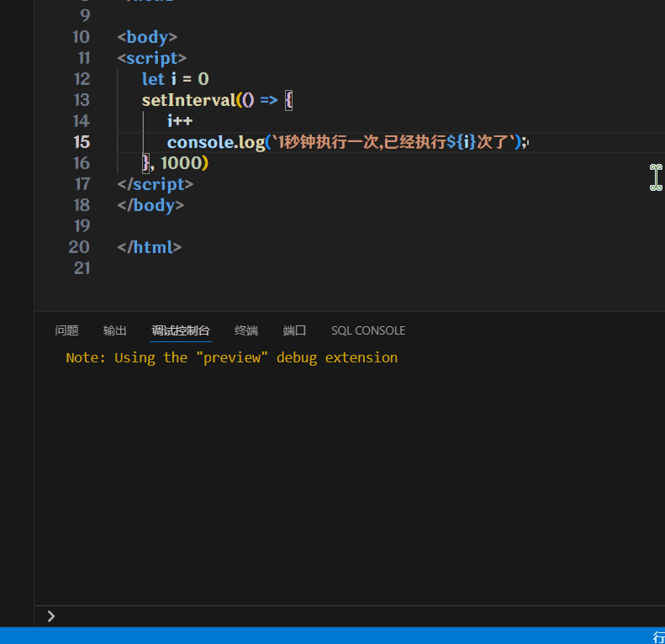Click the 行 status bar entry
The image size is (665, 644).
coord(658,636)
